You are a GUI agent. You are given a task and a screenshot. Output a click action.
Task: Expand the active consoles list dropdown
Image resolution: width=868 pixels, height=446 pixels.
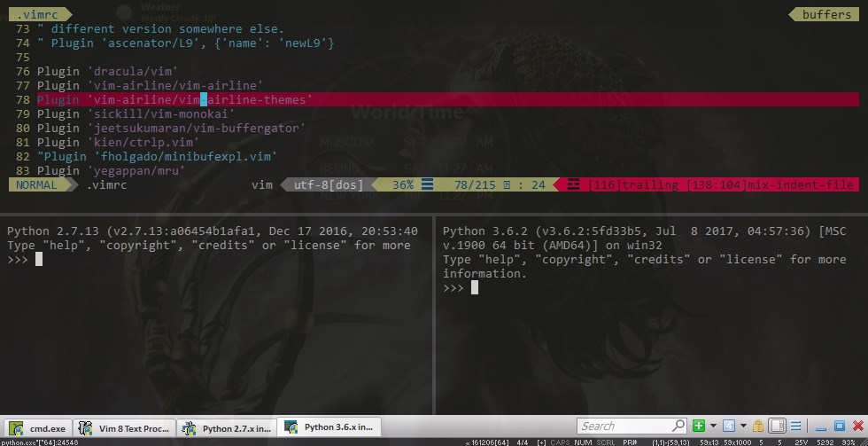point(743,426)
